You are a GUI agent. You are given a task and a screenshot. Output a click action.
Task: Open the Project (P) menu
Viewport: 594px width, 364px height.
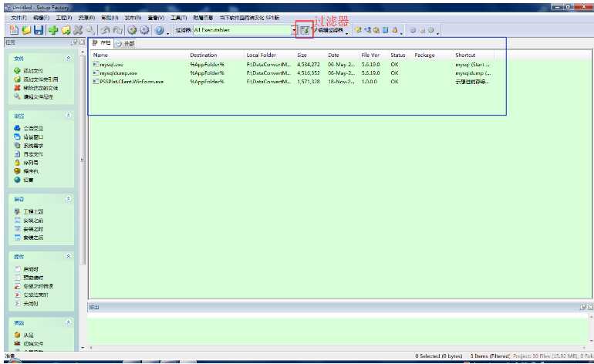click(63, 18)
